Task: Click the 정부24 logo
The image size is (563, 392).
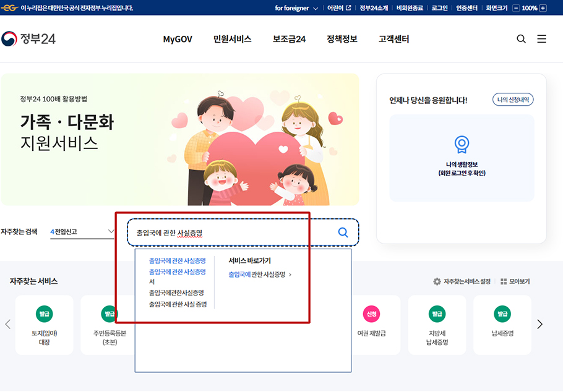Action: [x=28, y=39]
